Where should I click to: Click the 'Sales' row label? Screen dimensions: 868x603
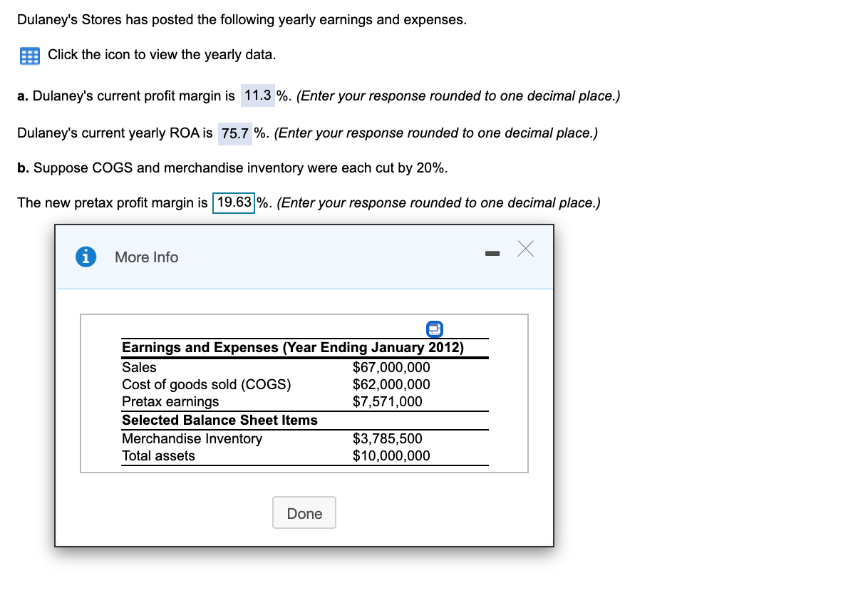pyautogui.click(x=139, y=368)
